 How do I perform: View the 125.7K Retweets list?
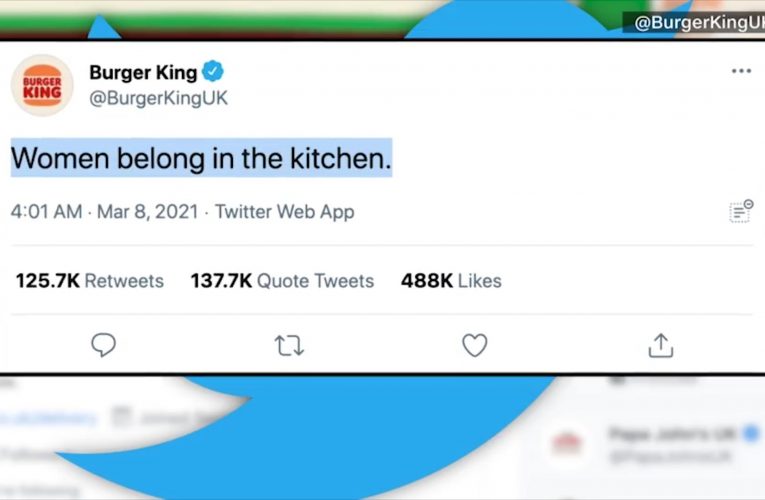pos(89,281)
